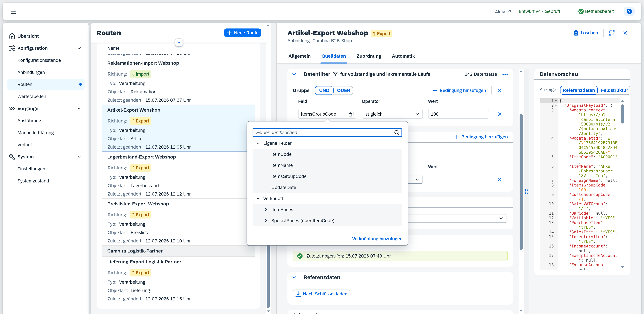644x314 pixels.
Task: Add condition to second filter group
Action: (x=481, y=137)
